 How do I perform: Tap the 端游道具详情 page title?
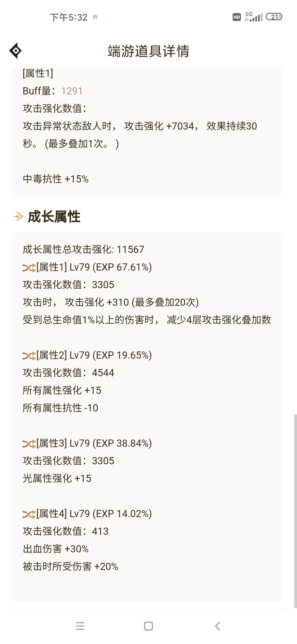click(x=148, y=51)
